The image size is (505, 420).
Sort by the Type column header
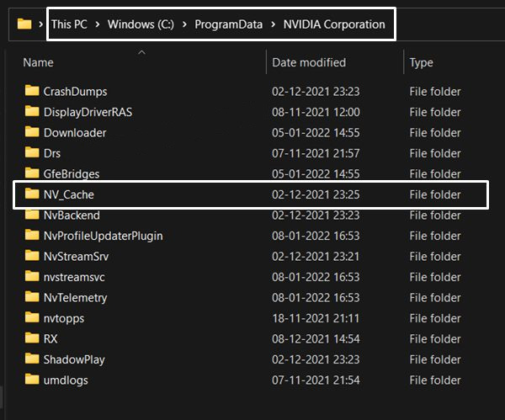click(421, 63)
